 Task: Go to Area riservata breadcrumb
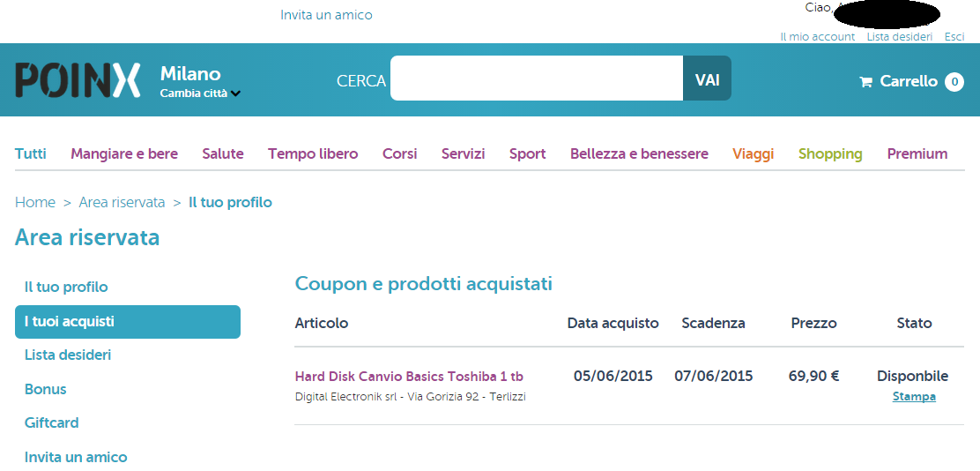[x=122, y=203]
